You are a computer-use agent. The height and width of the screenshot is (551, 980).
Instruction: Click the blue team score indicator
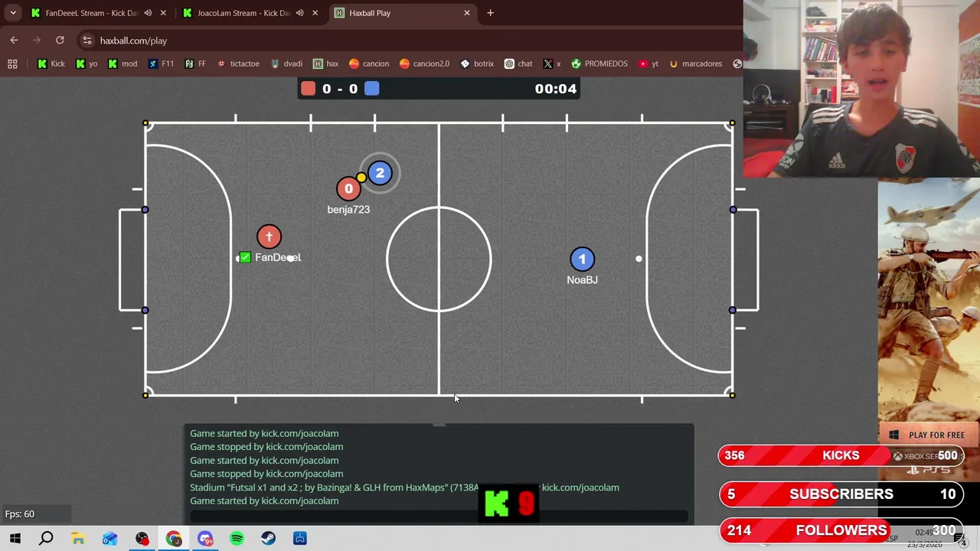(x=371, y=89)
